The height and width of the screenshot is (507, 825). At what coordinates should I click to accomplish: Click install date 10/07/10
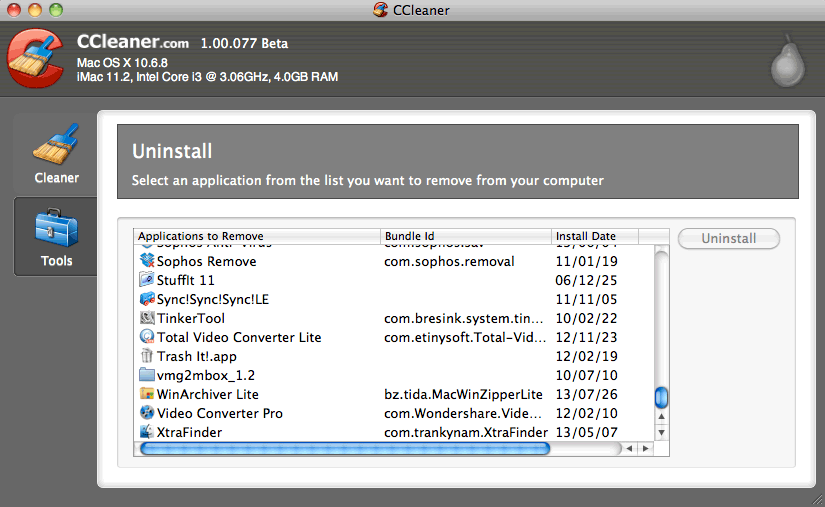coord(586,376)
